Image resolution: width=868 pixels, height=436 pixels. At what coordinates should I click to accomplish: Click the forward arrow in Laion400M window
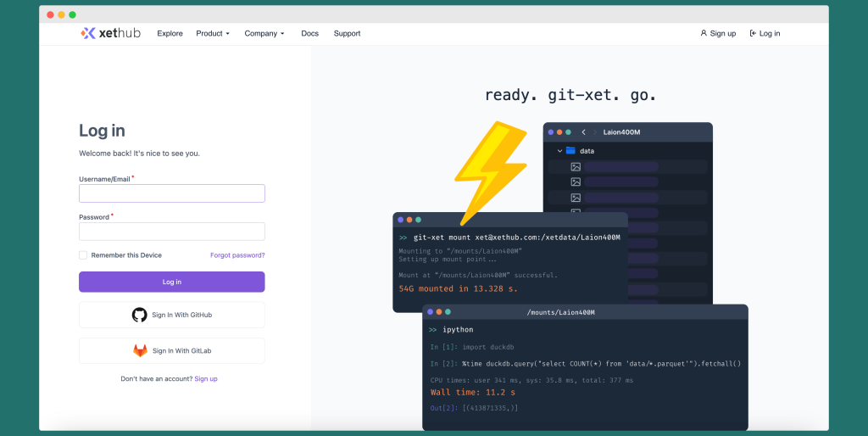595,132
